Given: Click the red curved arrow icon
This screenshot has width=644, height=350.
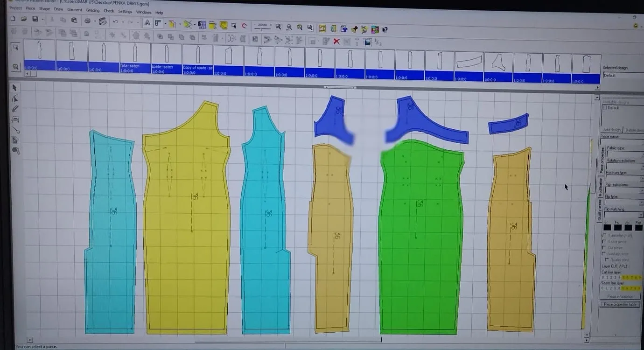Looking at the screenshot, I should [244, 26].
